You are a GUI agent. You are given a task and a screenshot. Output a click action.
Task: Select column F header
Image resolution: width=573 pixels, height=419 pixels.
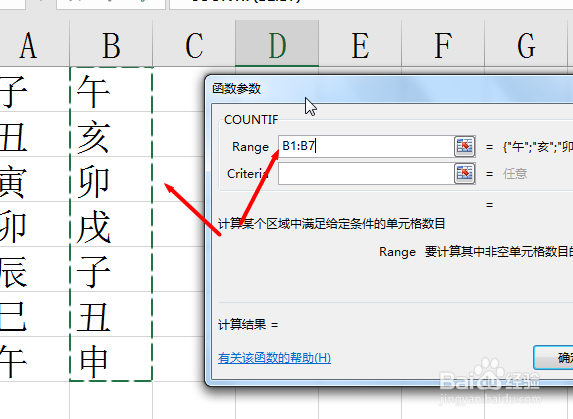tap(443, 43)
